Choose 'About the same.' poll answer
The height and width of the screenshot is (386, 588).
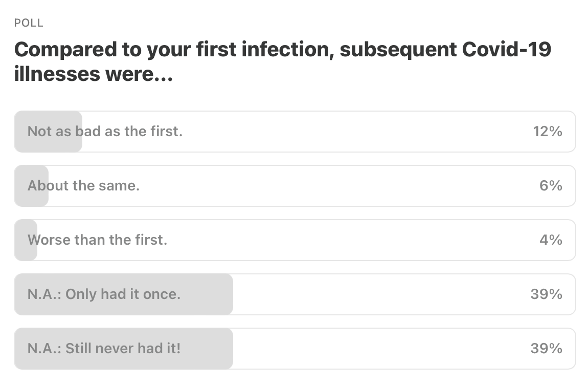[295, 186]
